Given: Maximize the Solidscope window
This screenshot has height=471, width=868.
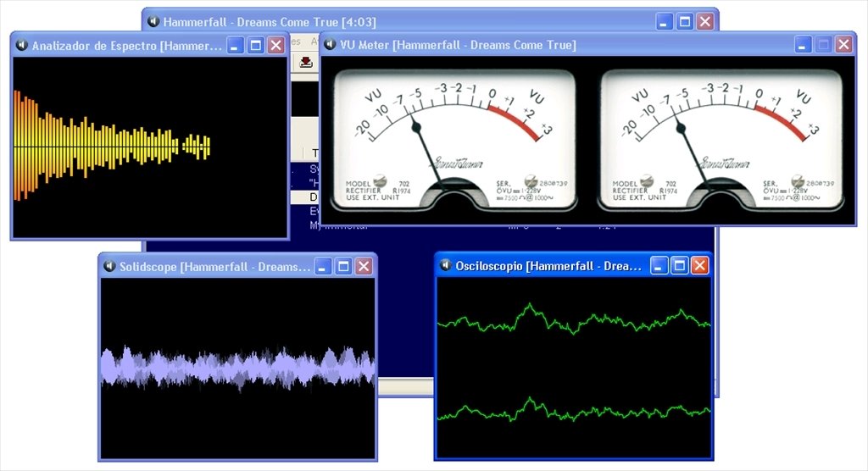Looking at the screenshot, I should (x=343, y=267).
